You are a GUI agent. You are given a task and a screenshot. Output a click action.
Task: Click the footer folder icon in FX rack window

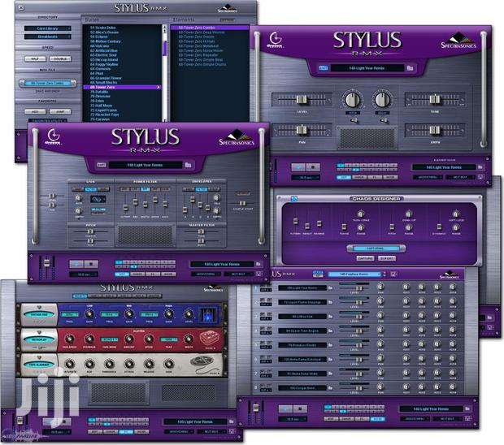(x=232, y=421)
